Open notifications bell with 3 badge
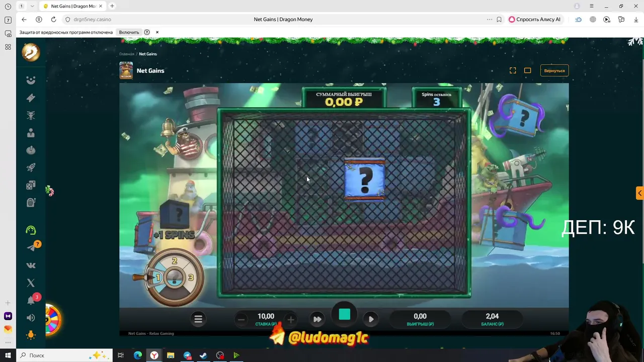Screen dimensions: 644x362 (32, 300)
